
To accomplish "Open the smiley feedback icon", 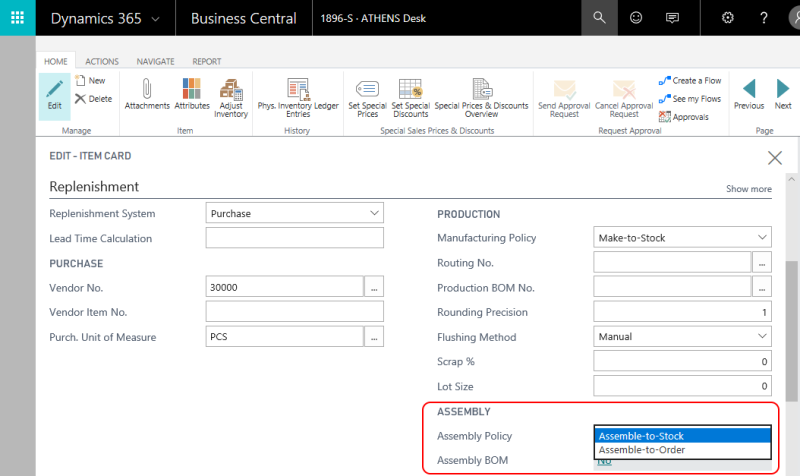I will (636, 18).
